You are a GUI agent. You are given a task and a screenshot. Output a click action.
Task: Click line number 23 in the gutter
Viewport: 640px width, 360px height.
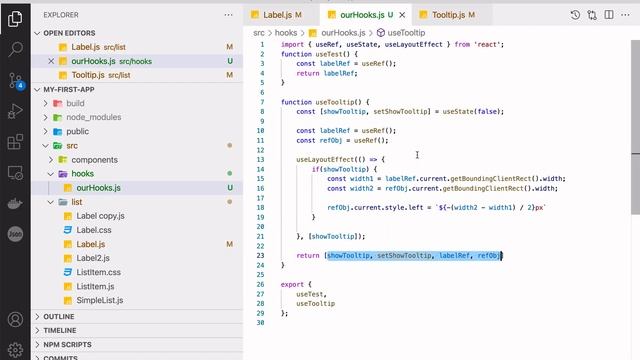tap(260, 256)
